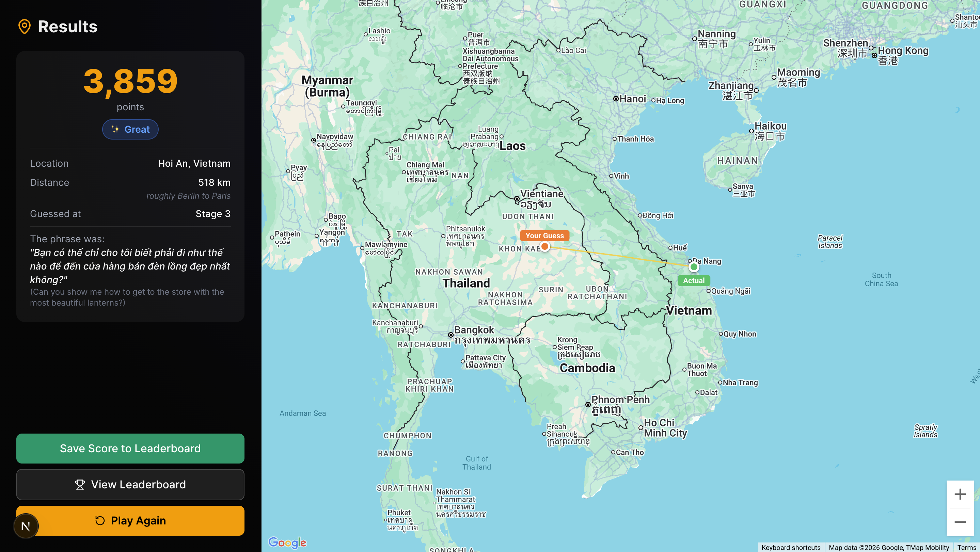Click the round N avatar badge

(x=26, y=526)
